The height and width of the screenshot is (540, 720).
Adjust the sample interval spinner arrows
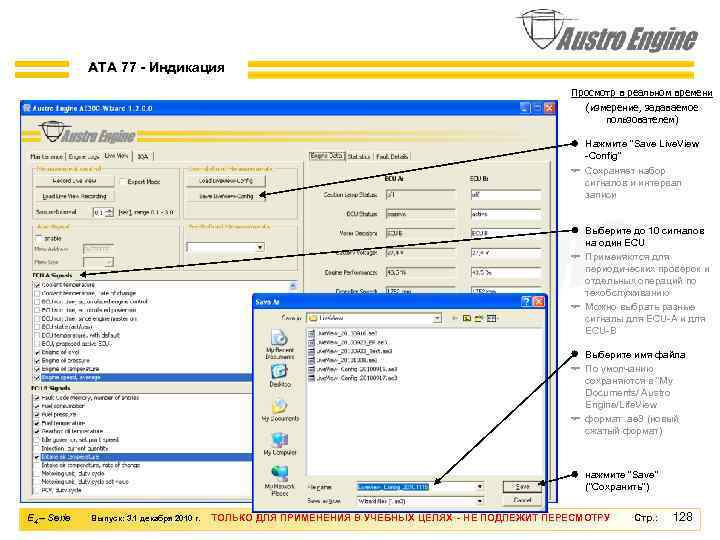click(x=109, y=212)
